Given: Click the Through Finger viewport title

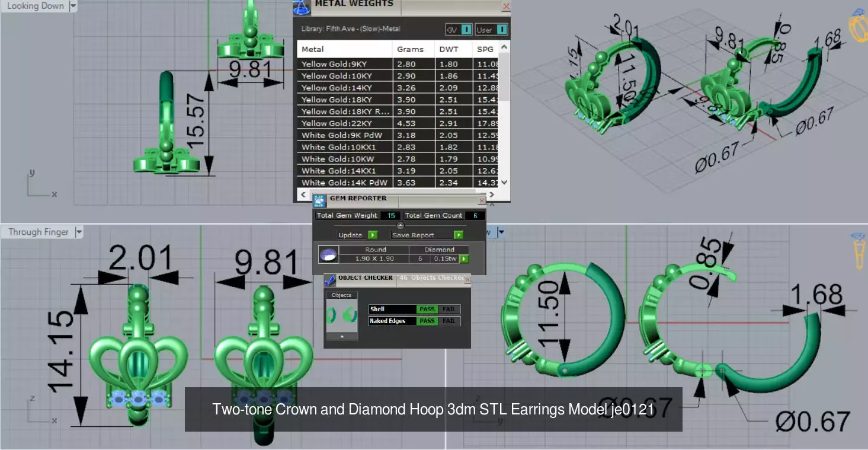Looking at the screenshot, I should coord(39,232).
